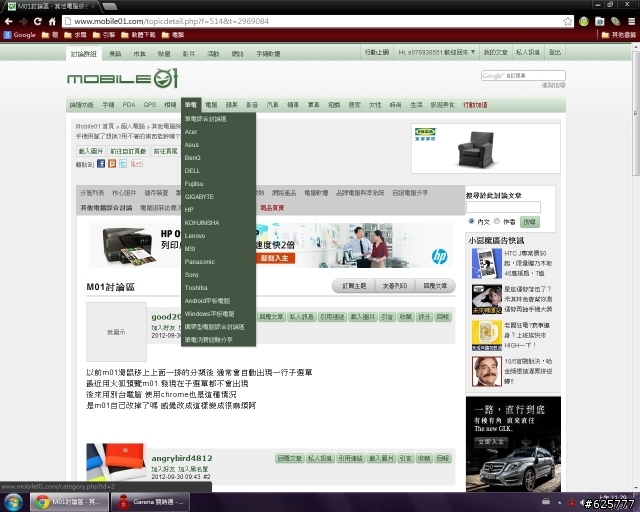Select the 作者 search radio button
This screenshot has height=512, width=640.
coord(497,221)
